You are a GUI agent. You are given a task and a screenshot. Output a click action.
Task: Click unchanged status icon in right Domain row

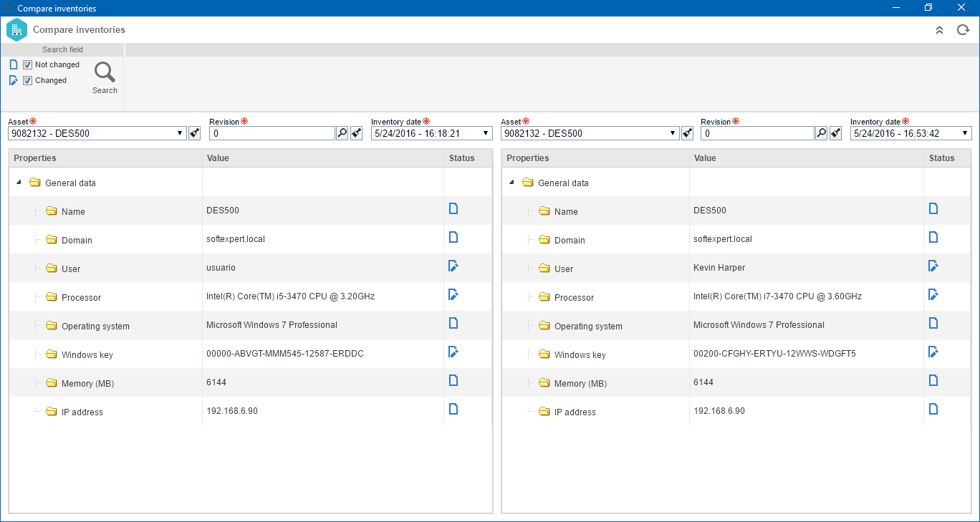click(933, 238)
